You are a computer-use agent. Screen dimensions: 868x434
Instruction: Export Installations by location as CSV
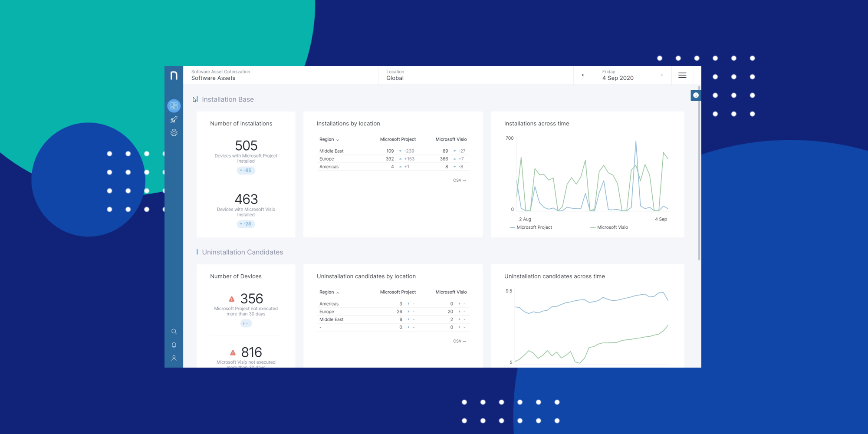tap(460, 180)
